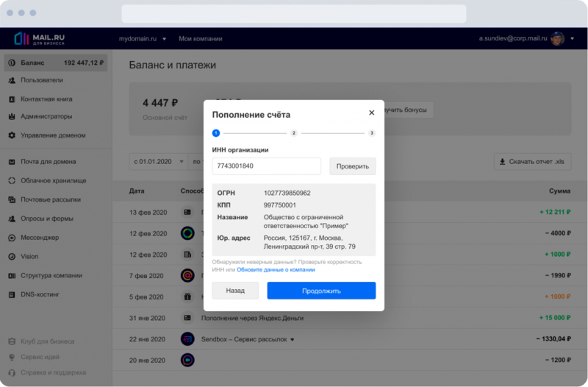Screen dimensions: 588x387
Task: Expand the mydomain.ru domain dropdown
Action: 143,38
